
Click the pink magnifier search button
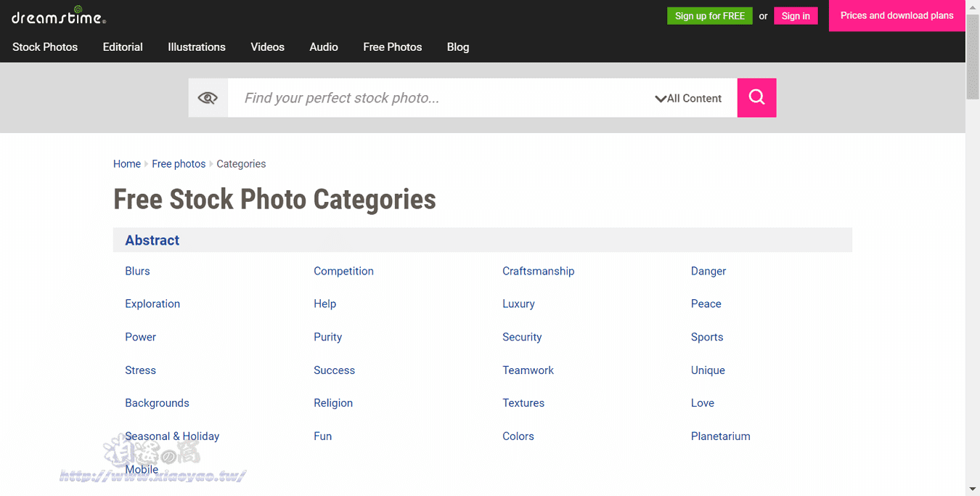tap(756, 98)
